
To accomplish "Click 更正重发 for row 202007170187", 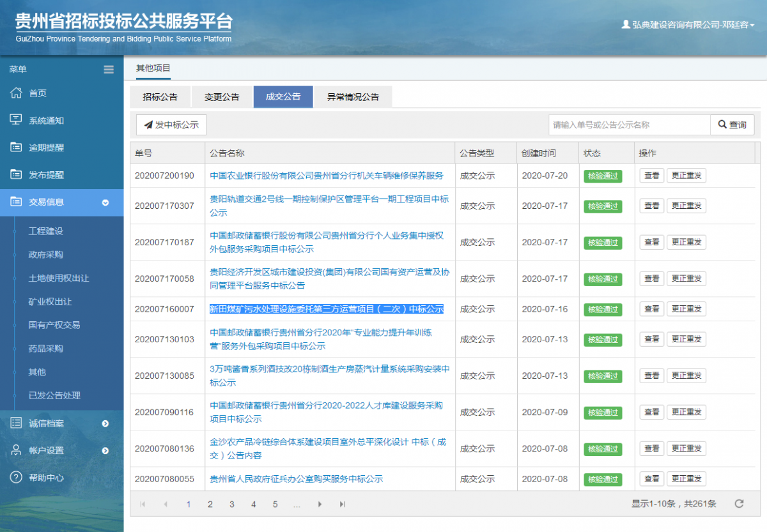I will pos(686,242).
